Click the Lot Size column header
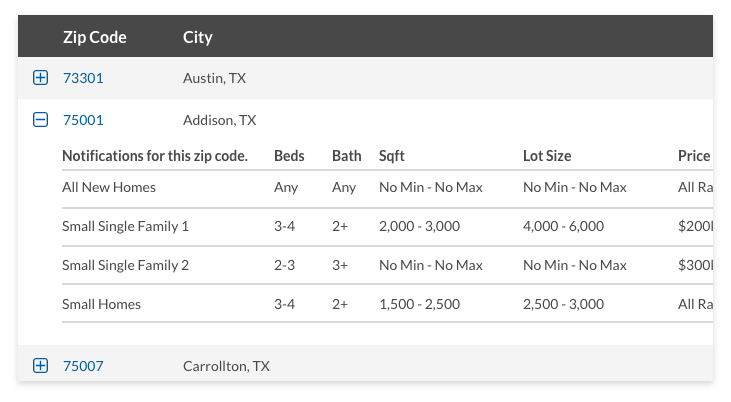731x402 pixels. point(547,156)
